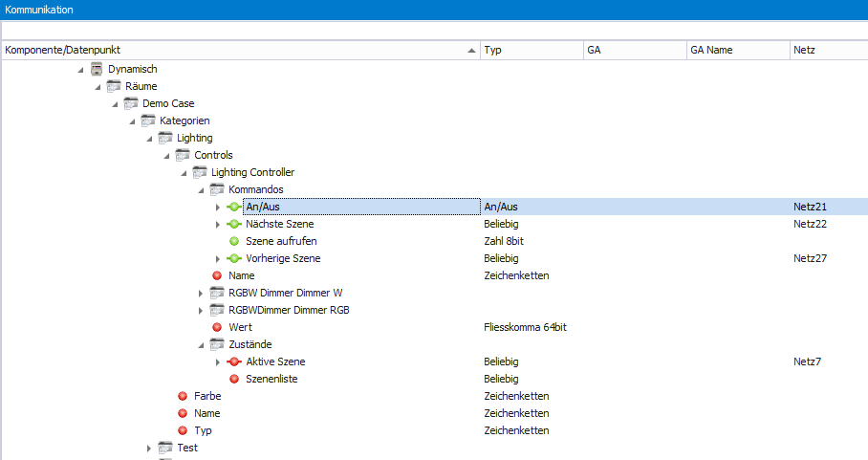Click the green An/Aus datapoint icon
Viewport: 868px width, 460px height.
234,207
